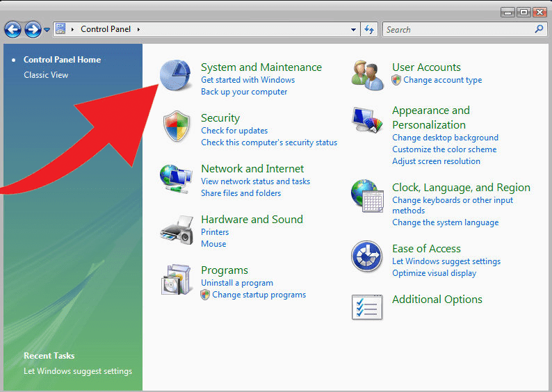Click Check this computer's security status
552x392 pixels.
(269, 142)
